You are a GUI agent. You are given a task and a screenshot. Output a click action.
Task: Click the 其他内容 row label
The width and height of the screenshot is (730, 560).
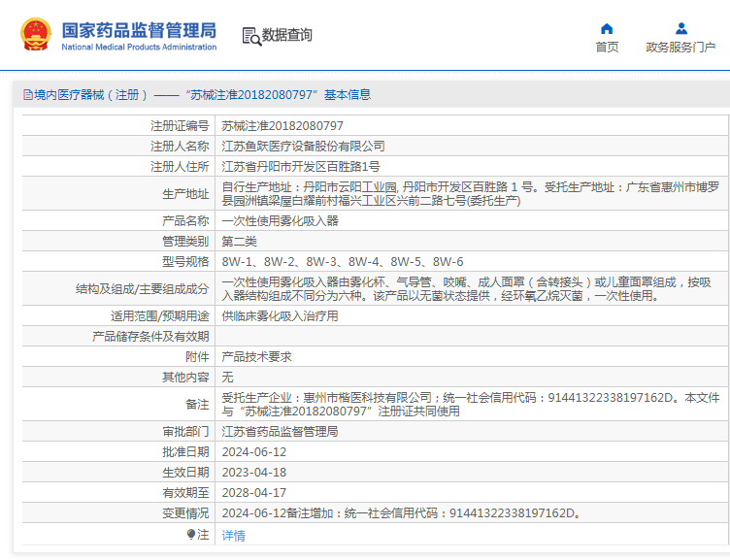[x=185, y=378]
